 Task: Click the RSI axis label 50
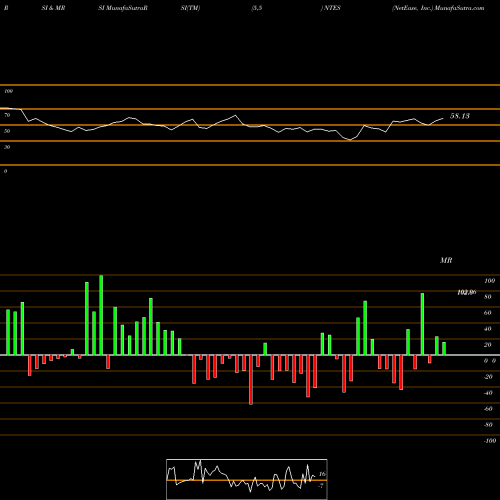pyautogui.click(x=7, y=131)
